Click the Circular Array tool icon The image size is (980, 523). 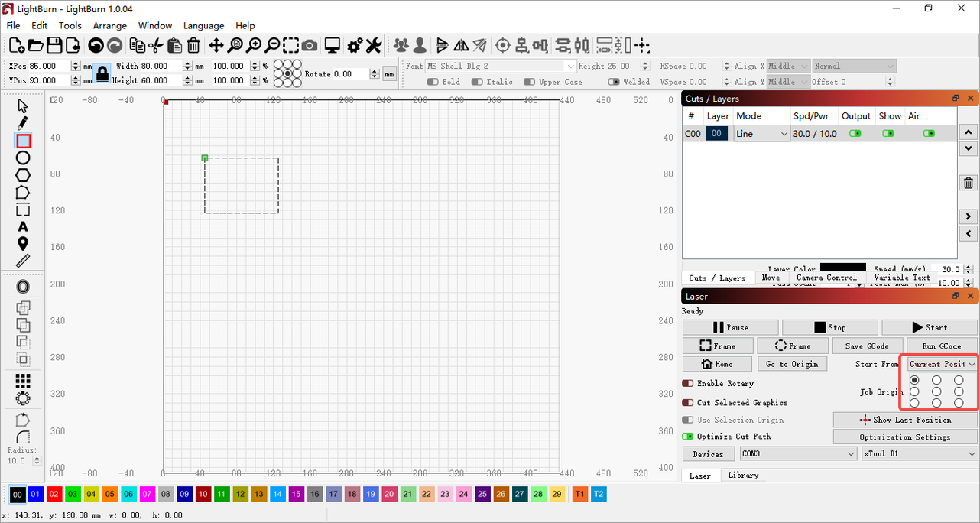pyautogui.click(x=23, y=398)
